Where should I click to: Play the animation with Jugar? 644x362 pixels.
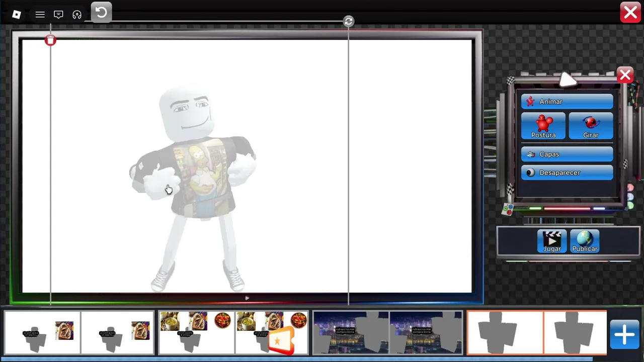(552, 241)
